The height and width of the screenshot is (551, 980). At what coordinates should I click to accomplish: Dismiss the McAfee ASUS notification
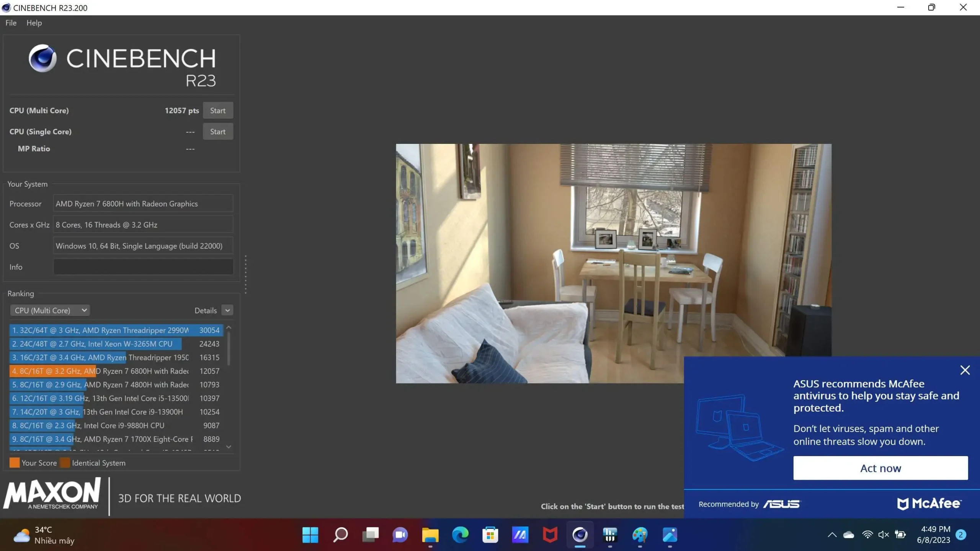click(x=965, y=370)
